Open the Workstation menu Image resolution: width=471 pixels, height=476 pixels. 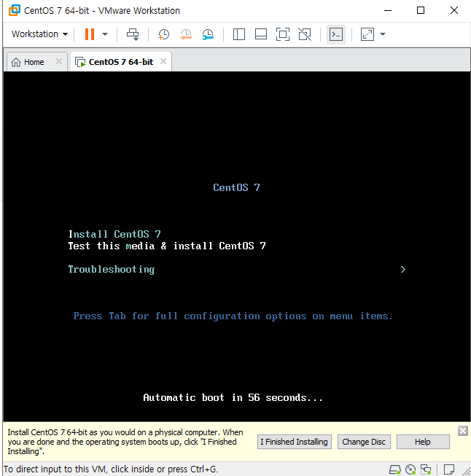pyautogui.click(x=39, y=34)
